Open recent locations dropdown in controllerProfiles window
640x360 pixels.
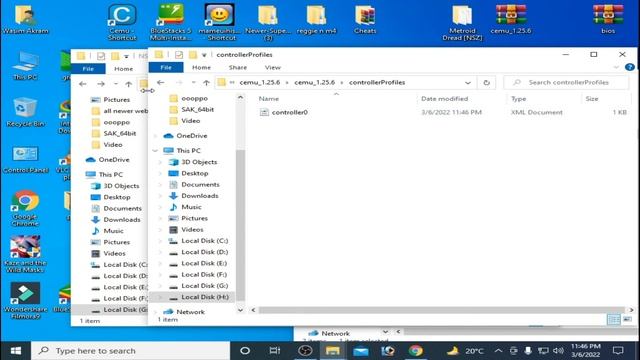pyautogui.click(x=193, y=82)
